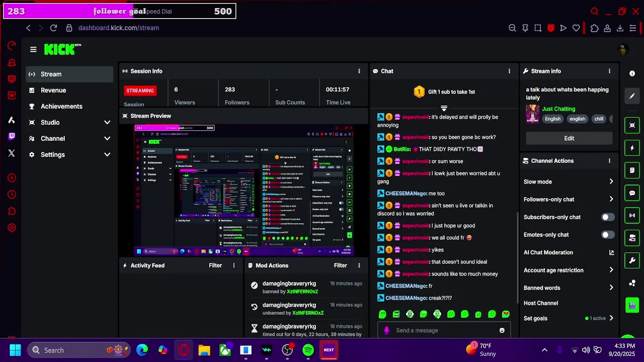The width and height of the screenshot is (644, 362).
Task: Open Set goals with 1 active
Action: [x=569, y=318]
